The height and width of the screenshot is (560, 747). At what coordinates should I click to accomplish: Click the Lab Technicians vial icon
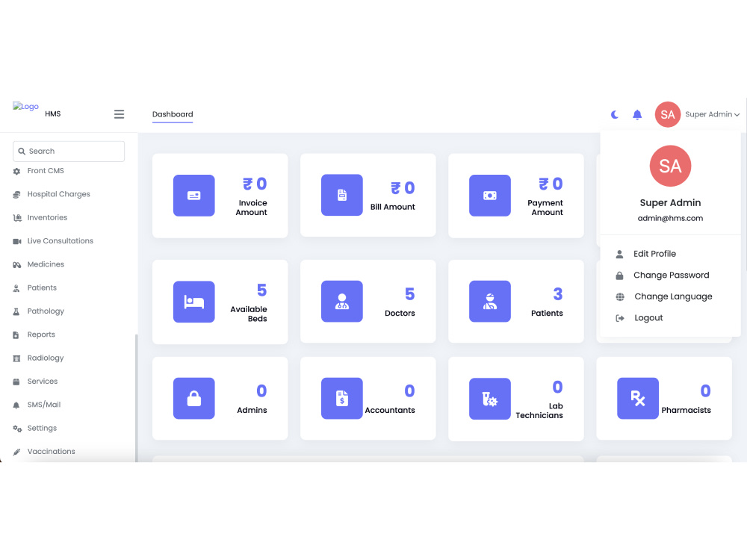click(490, 399)
